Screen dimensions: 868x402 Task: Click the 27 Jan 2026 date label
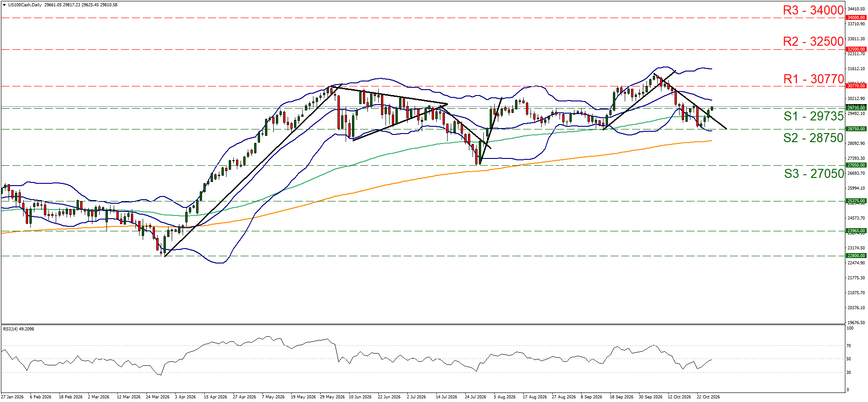pos(12,397)
